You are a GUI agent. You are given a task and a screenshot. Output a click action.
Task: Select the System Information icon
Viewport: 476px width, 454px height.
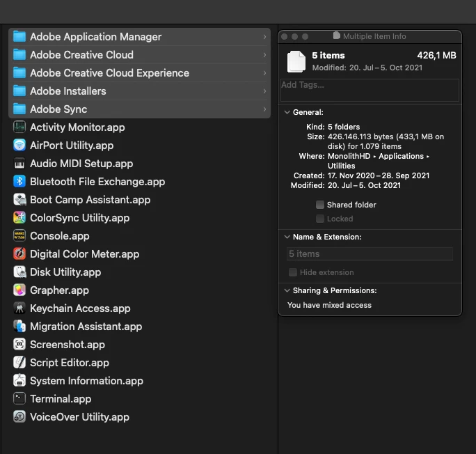tap(19, 380)
